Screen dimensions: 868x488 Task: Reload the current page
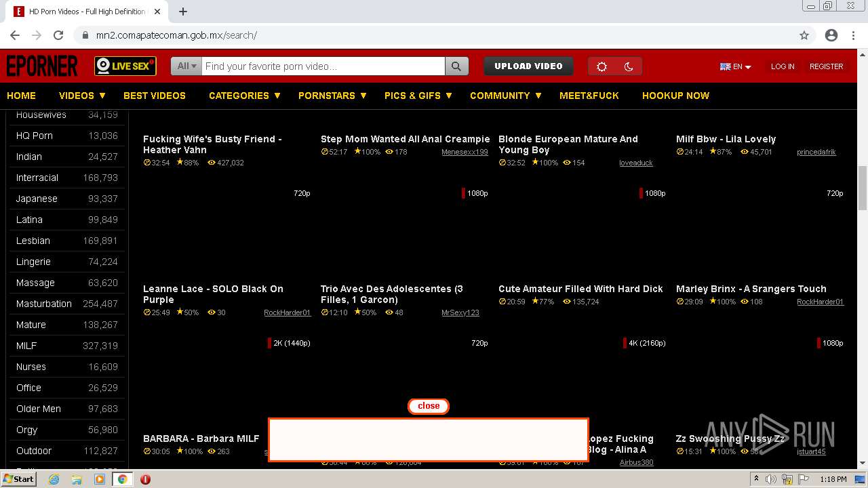pos(58,35)
